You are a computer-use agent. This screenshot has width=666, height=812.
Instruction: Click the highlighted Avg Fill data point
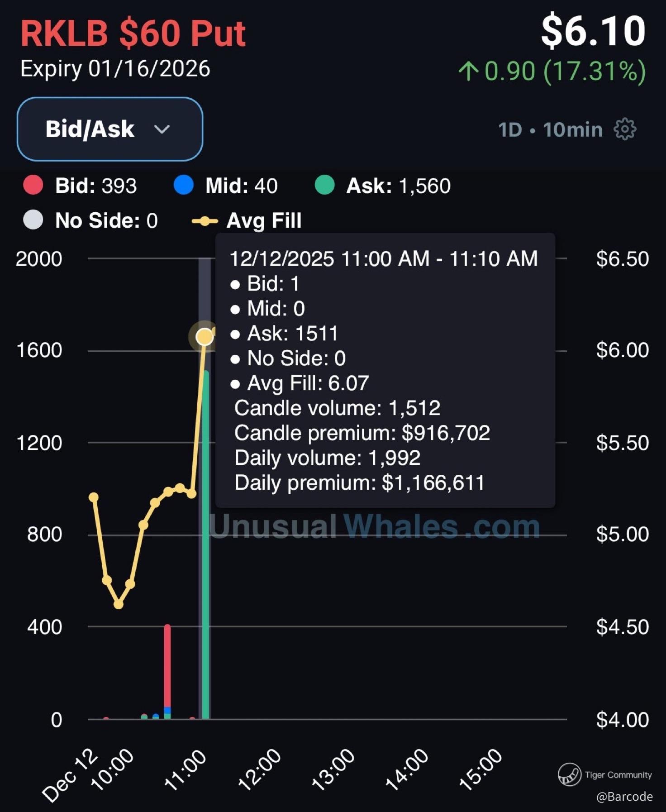tap(205, 337)
